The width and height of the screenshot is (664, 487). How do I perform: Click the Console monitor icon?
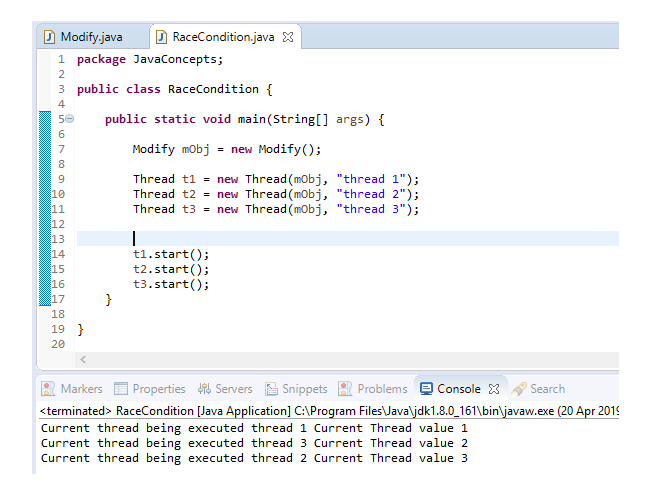[426, 389]
